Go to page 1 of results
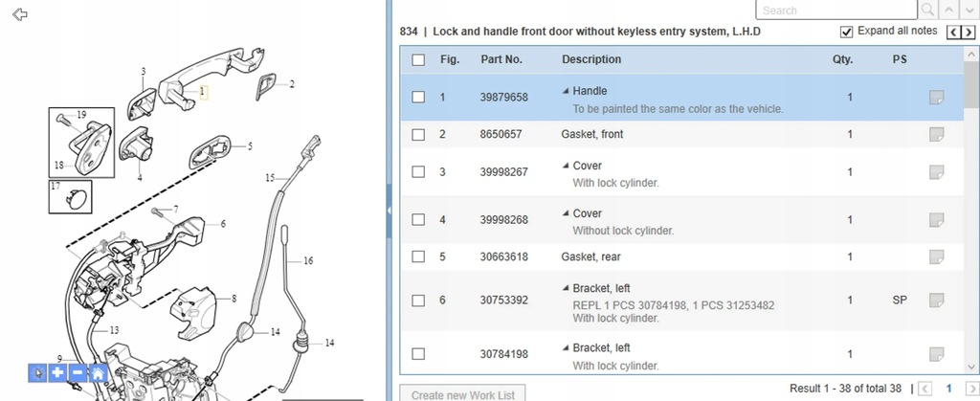This screenshot has width=980, height=401. tap(948, 389)
